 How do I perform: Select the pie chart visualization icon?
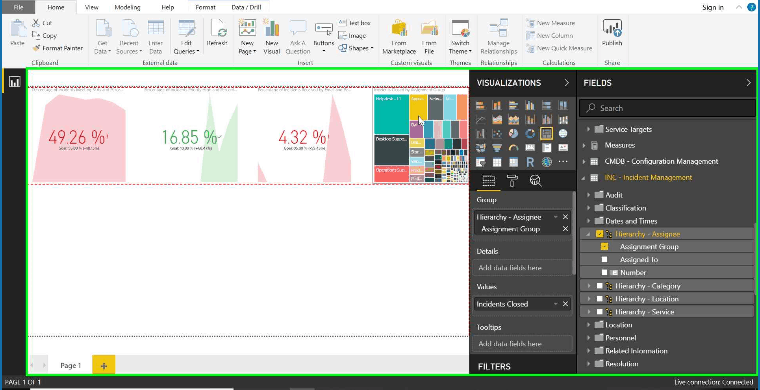(513, 133)
